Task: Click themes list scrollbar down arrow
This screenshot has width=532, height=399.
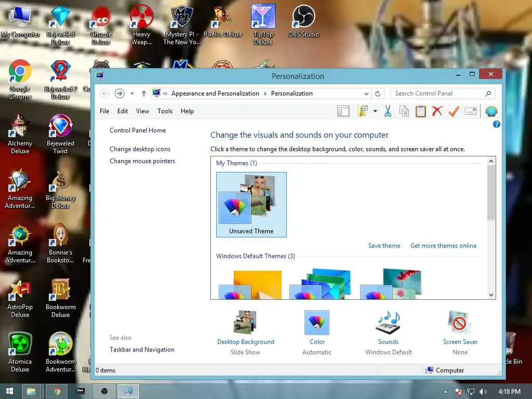Action: tap(491, 295)
